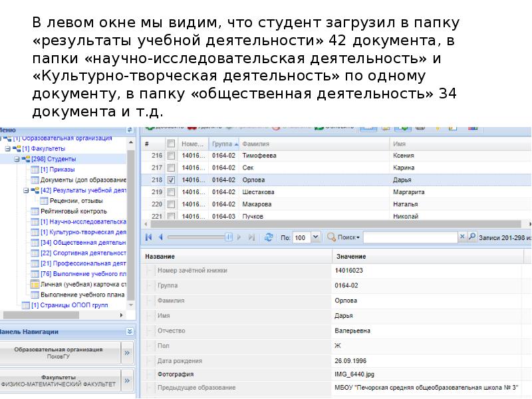
Task: Collapse the [298] Студенты tree node
Action: point(17,159)
